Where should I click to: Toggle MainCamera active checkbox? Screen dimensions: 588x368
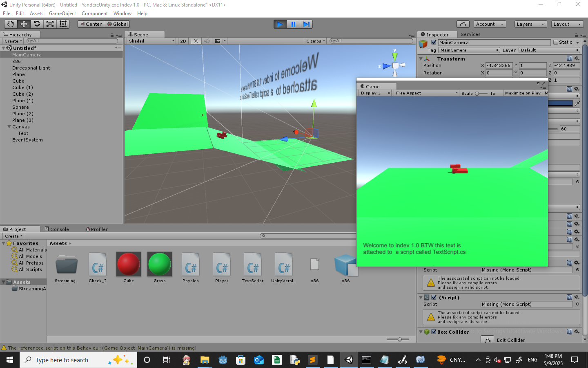(434, 42)
